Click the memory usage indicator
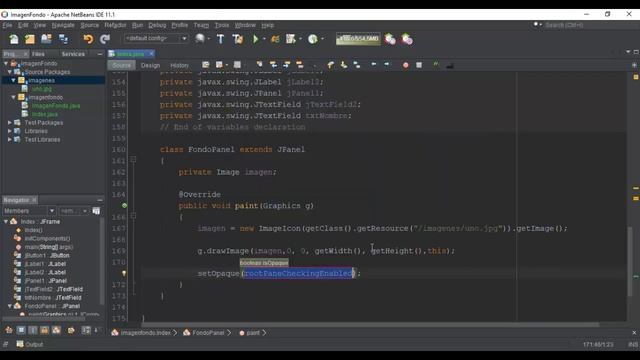 tap(358, 39)
